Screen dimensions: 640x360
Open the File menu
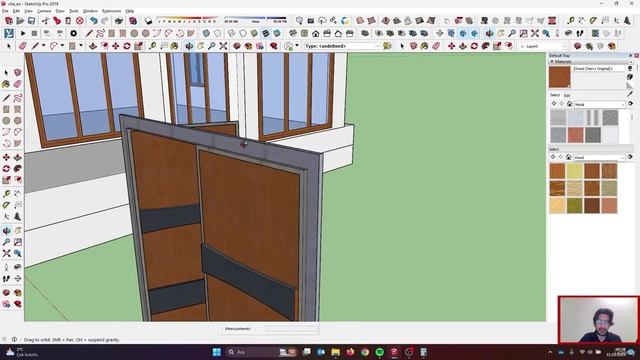coord(5,11)
